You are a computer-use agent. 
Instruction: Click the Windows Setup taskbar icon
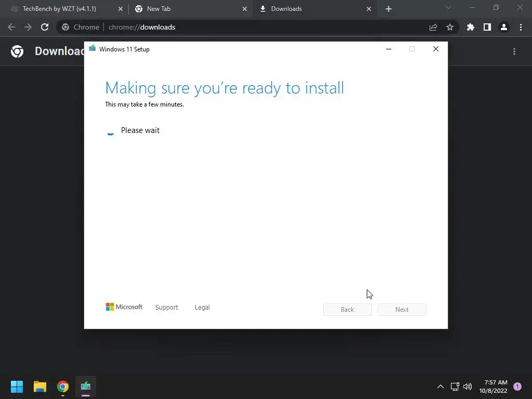(86, 387)
